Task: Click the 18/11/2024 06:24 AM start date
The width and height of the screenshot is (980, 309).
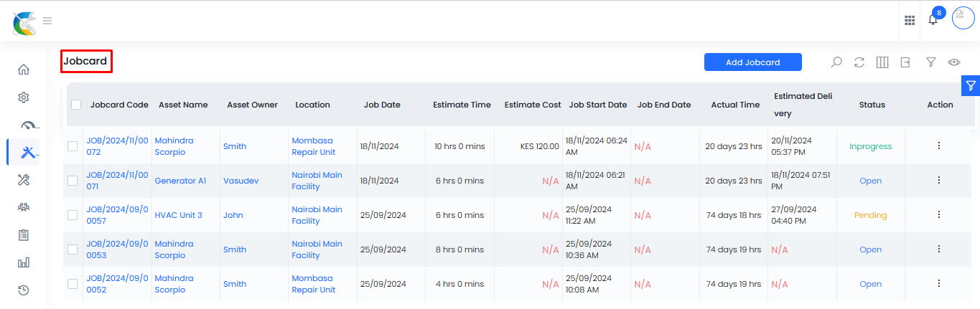Action: [x=597, y=146]
